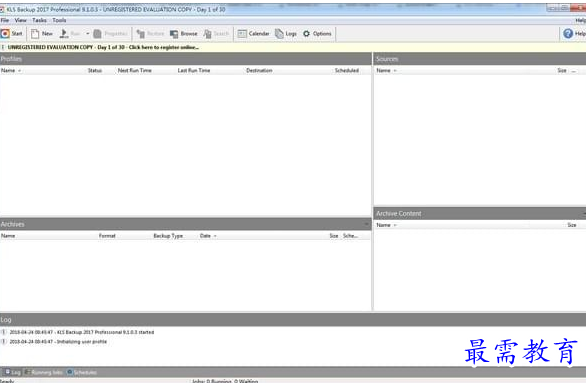Open the Tools menu
The width and height of the screenshot is (586, 383).
[x=59, y=20]
